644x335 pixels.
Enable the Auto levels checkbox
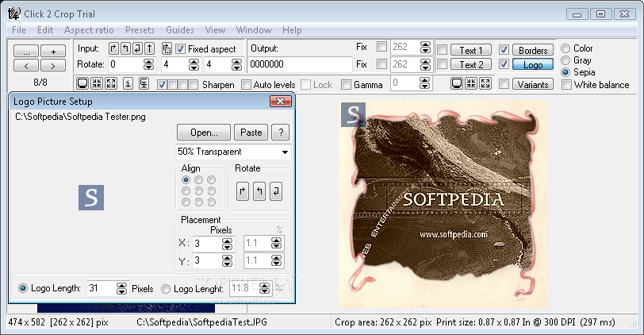246,85
